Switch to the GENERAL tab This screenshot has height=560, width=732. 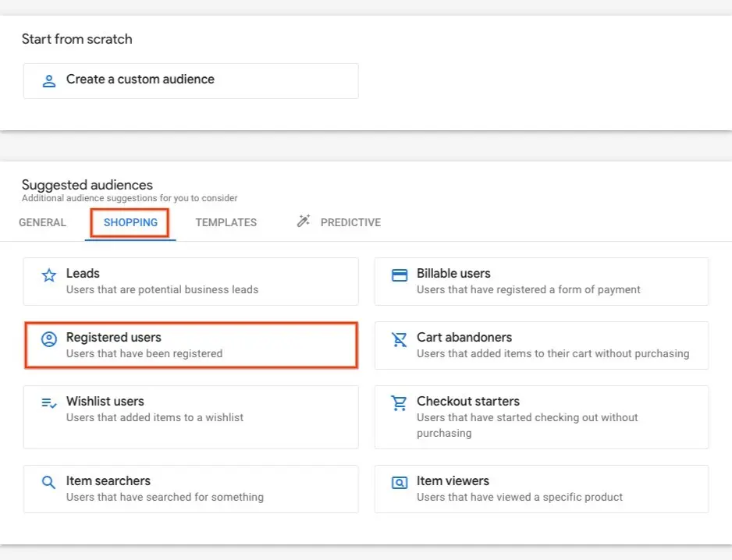(43, 222)
